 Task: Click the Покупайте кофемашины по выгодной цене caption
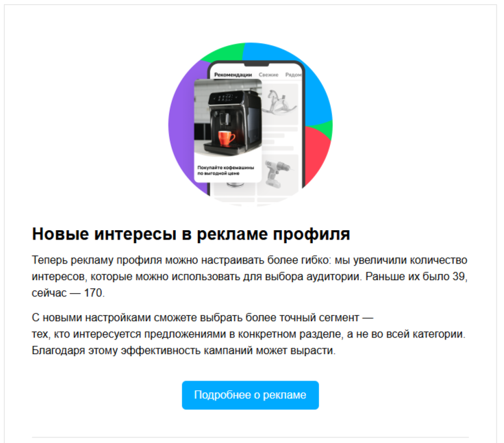[x=226, y=170]
